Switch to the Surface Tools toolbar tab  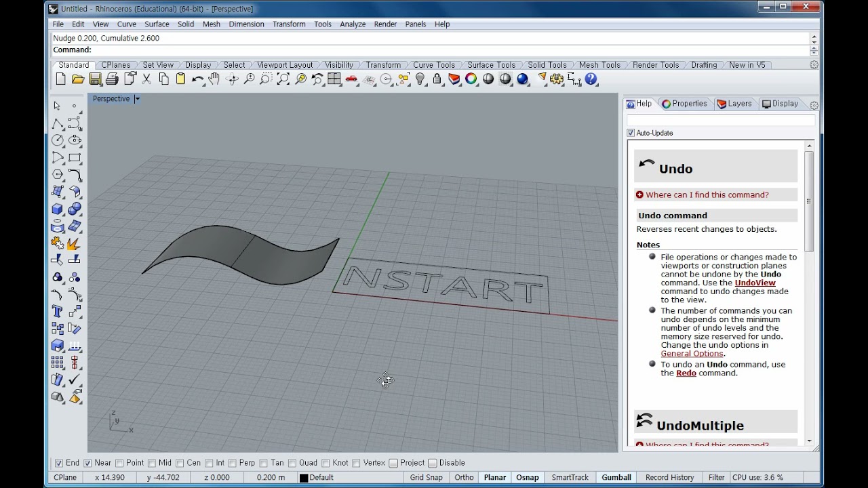point(492,65)
